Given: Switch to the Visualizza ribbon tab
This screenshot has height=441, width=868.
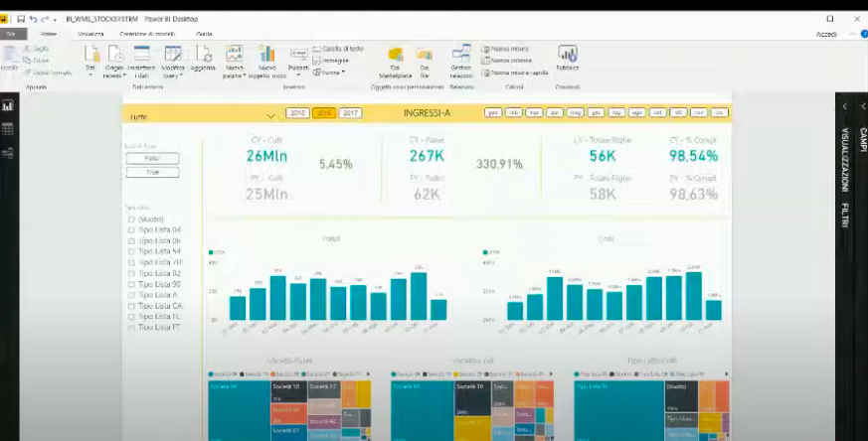Looking at the screenshot, I should tap(91, 34).
